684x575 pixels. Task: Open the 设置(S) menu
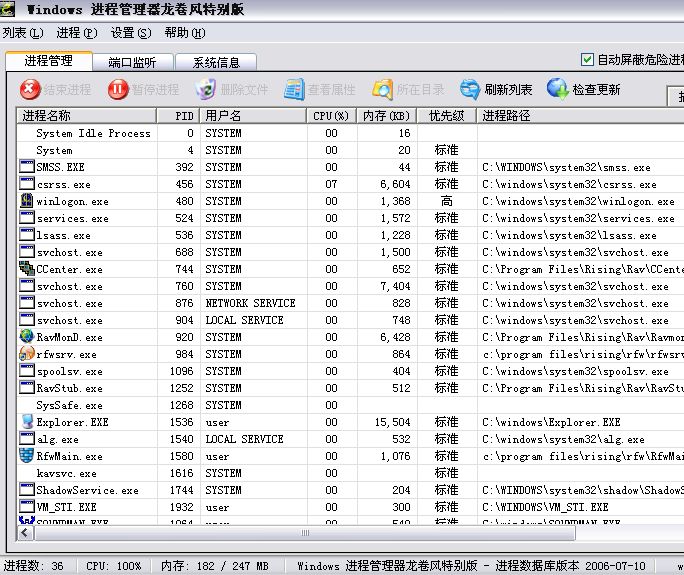[x=131, y=33]
